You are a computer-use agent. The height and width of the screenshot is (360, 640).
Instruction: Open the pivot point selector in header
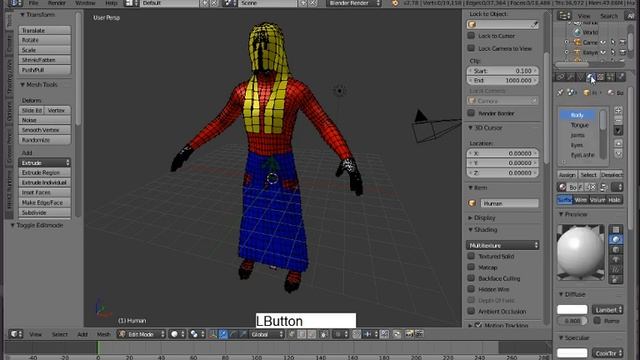[197, 334]
